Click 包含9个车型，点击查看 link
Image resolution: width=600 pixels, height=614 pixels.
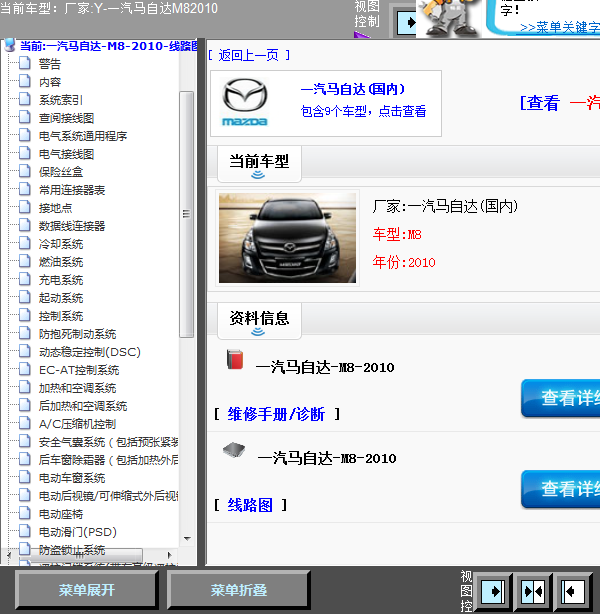(363, 111)
